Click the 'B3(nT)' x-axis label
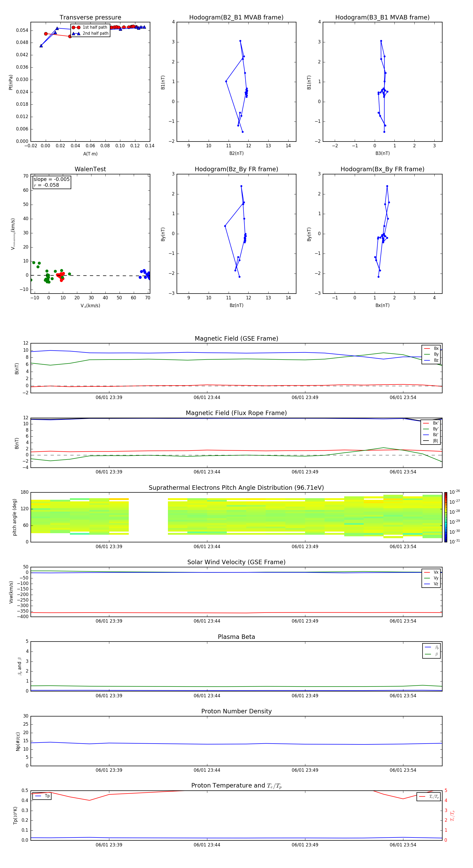Screen dimensions: 473x868 coord(382,153)
